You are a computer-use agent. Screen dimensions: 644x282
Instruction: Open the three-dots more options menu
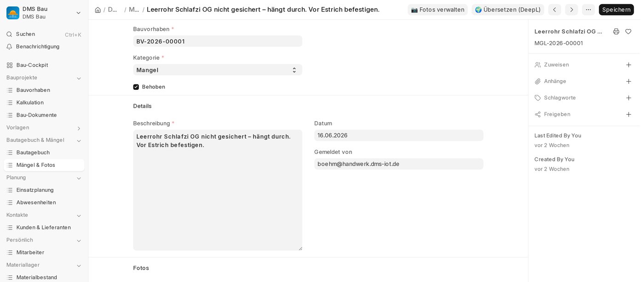click(x=588, y=10)
